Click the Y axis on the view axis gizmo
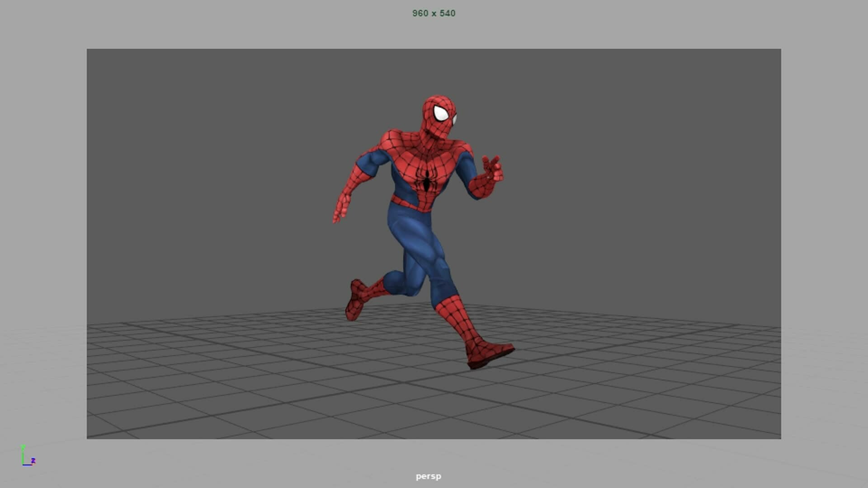Screen dimensions: 868x488 click(x=23, y=452)
